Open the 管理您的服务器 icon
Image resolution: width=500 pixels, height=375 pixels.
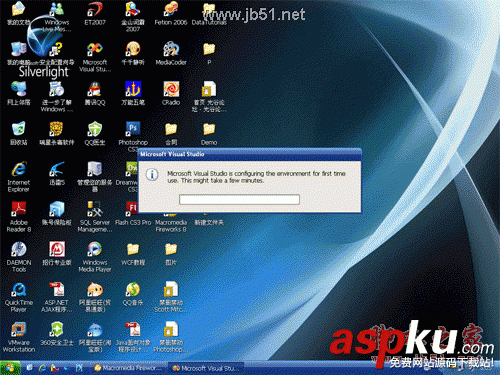[95, 169]
